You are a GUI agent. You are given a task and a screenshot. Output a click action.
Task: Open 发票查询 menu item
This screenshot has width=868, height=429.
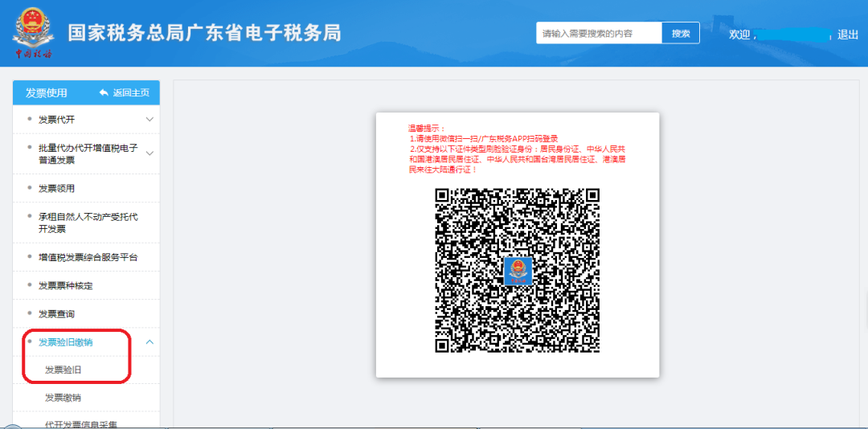click(56, 314)
